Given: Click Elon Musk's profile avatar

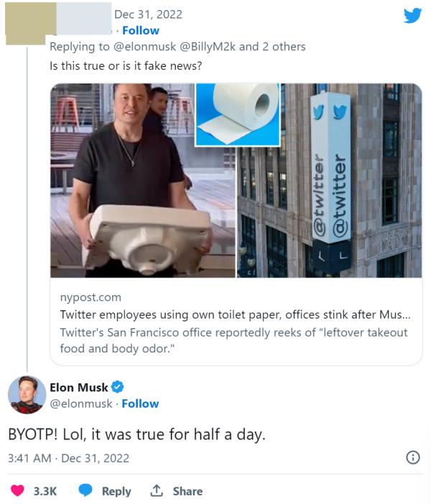Looking at the screenshot, I should [x=27, y=395].
